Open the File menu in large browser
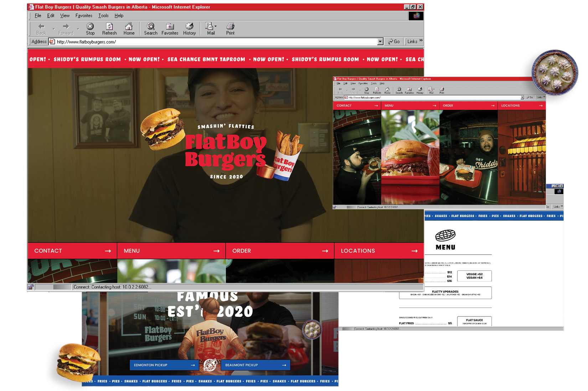 38,16
